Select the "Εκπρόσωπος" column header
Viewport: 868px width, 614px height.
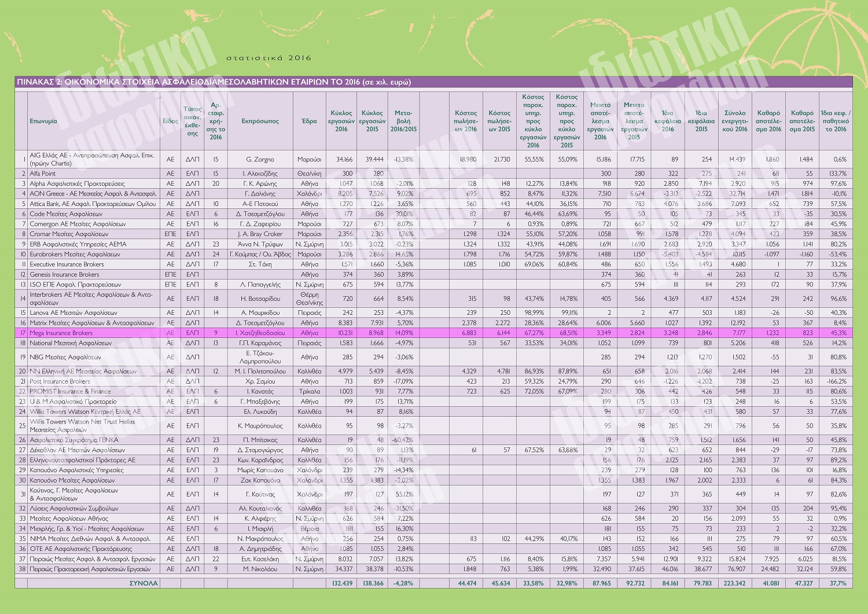pos(260,122)
